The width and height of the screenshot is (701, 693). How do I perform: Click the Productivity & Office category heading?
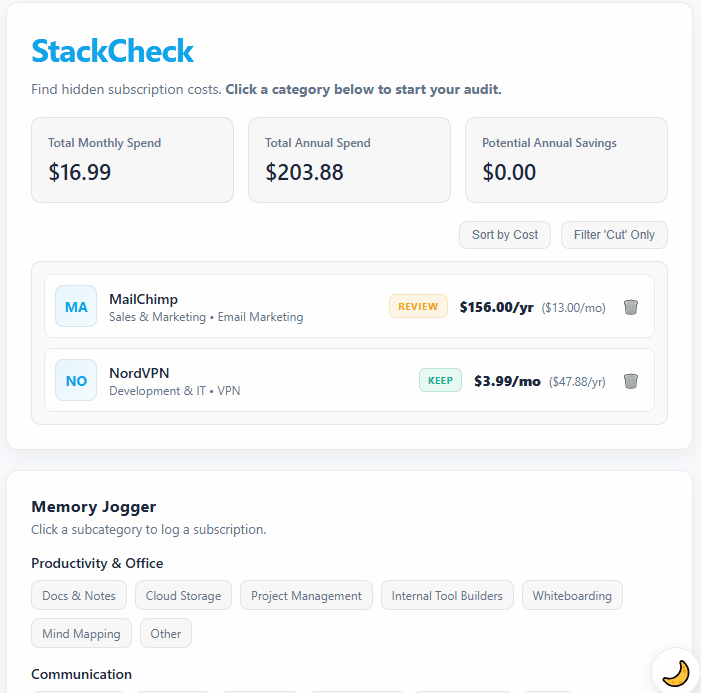[97, 563]
